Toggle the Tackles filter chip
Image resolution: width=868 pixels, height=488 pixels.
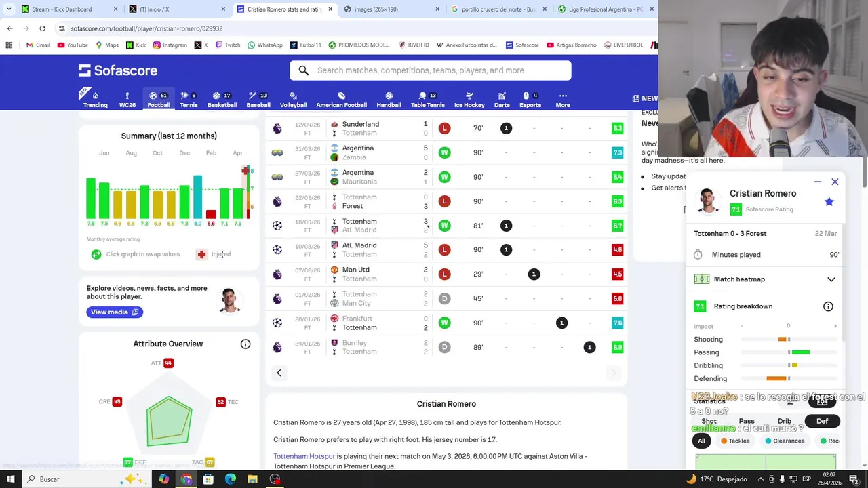pos(735,441)
